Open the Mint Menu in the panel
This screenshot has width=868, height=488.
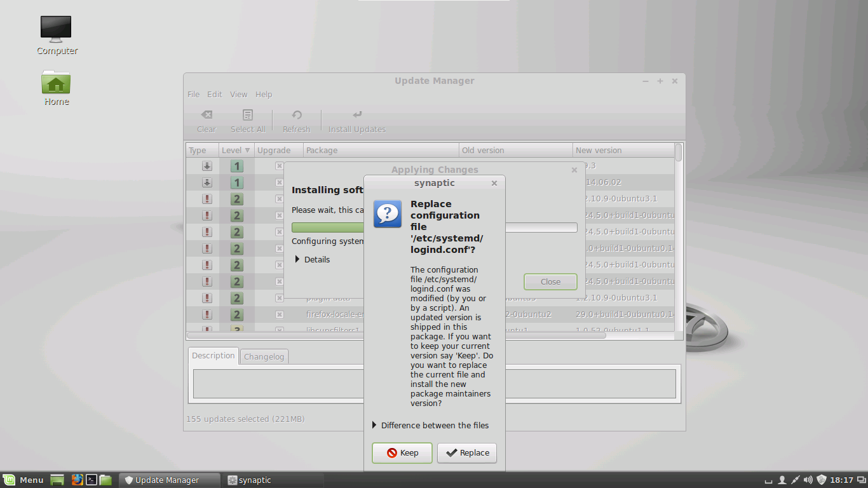tap(24, 480)
